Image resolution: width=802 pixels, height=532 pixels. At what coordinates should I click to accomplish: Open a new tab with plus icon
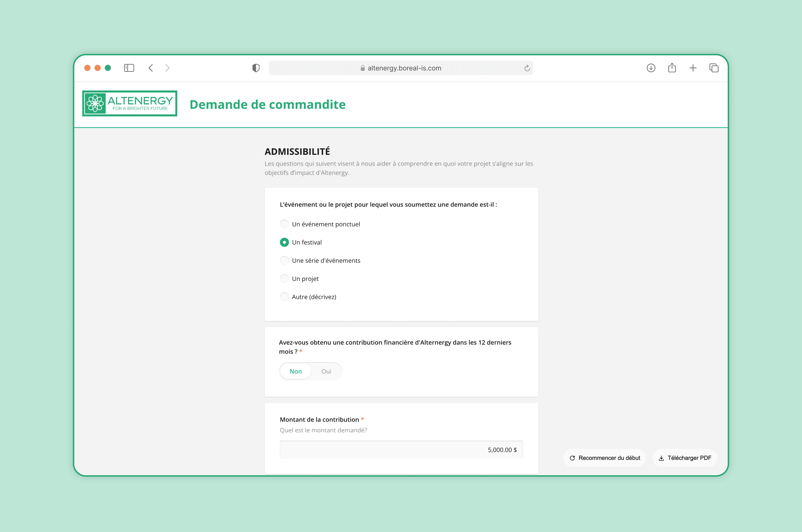[x=693, y=68]
